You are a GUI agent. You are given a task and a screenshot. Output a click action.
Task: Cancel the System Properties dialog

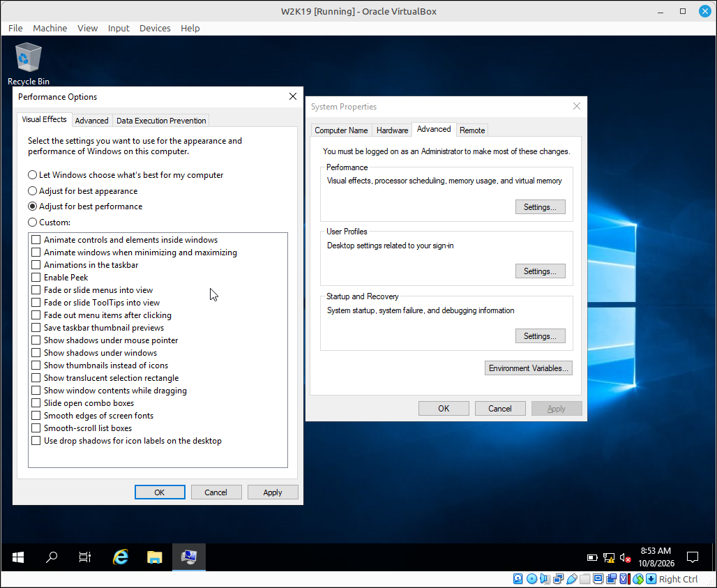tap(500, 408)
